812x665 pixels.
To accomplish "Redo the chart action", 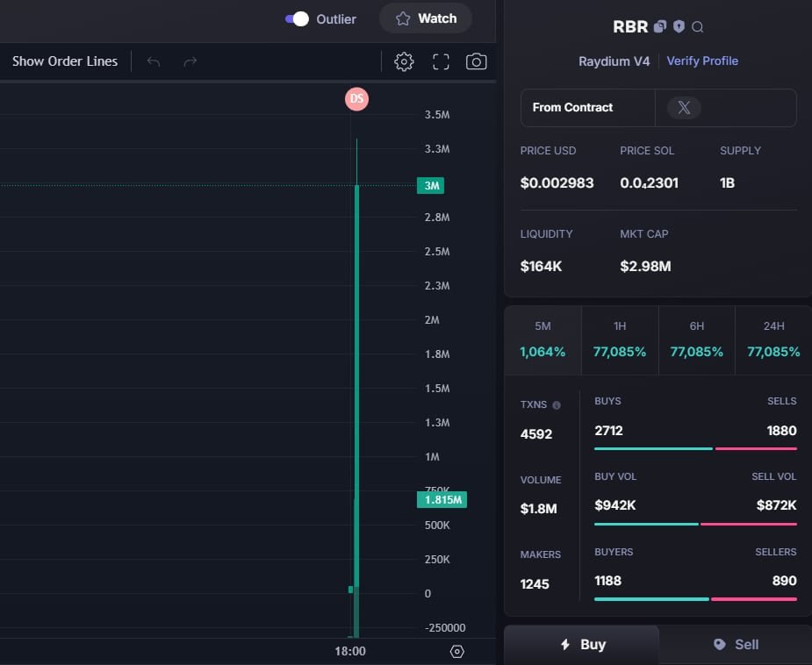I will coord(190,61).
